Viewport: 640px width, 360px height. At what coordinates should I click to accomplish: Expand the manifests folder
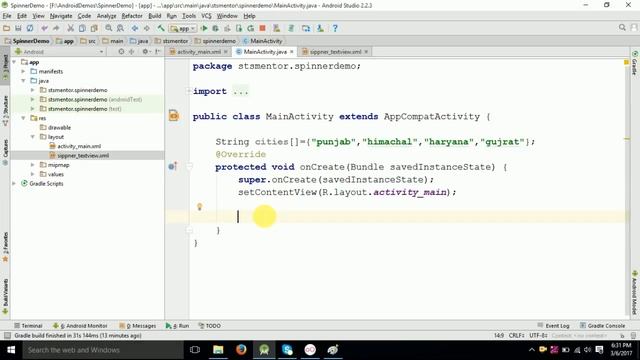23,71
